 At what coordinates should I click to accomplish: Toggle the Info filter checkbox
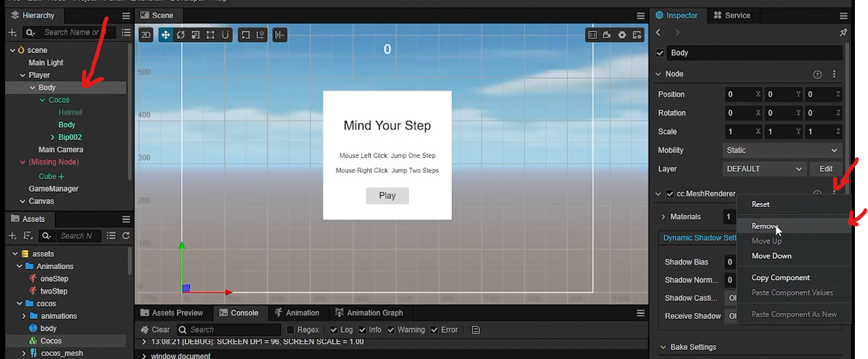coord(362,330)
